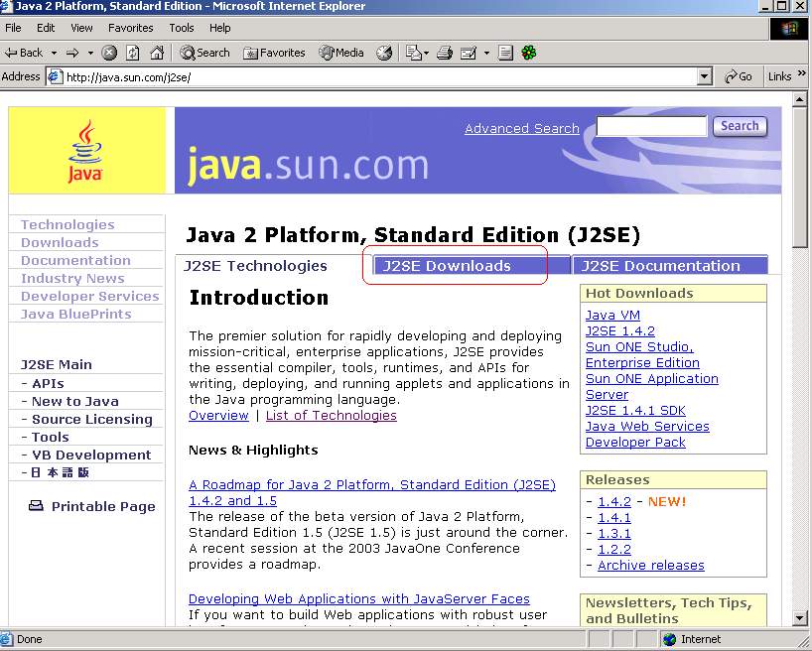Click the vertical scrollbar up arrow
Viewport: 812px width, 651px height.
pos(800,99)
